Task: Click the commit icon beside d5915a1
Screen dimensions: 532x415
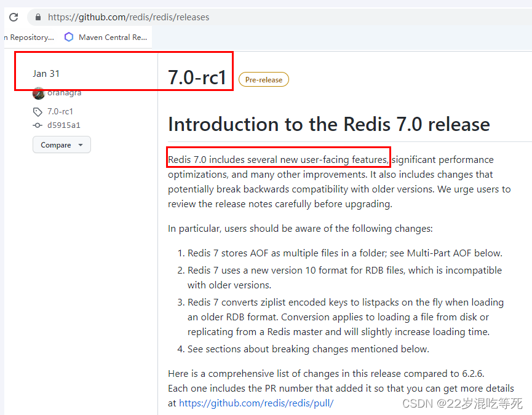Action: tap(38, 125)
